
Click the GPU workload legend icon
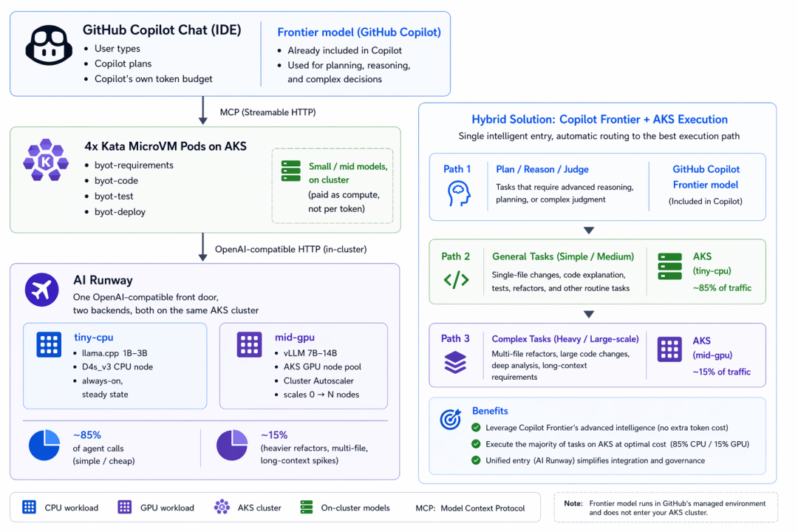pyautogui.click(x=125, y=507)
